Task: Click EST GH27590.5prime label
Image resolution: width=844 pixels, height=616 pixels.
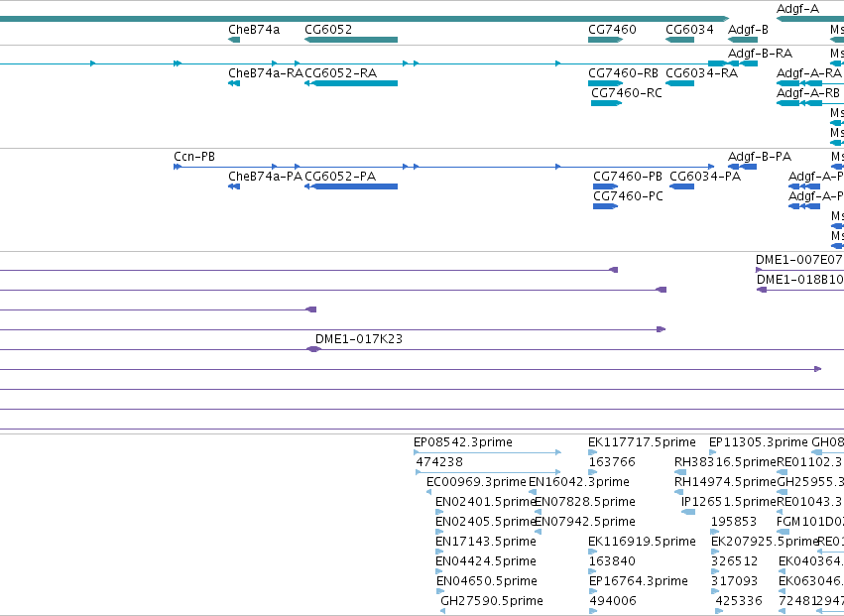Action: click(x=492, y=601)
